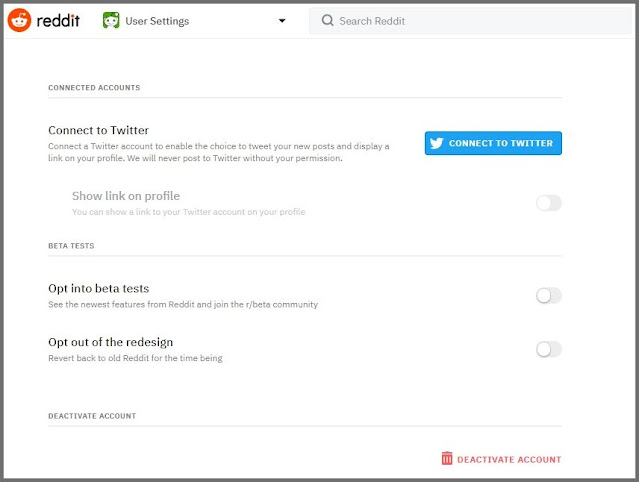
Task: Expand the User Settings dropdown arrow
Action: (x=282, y=21)
